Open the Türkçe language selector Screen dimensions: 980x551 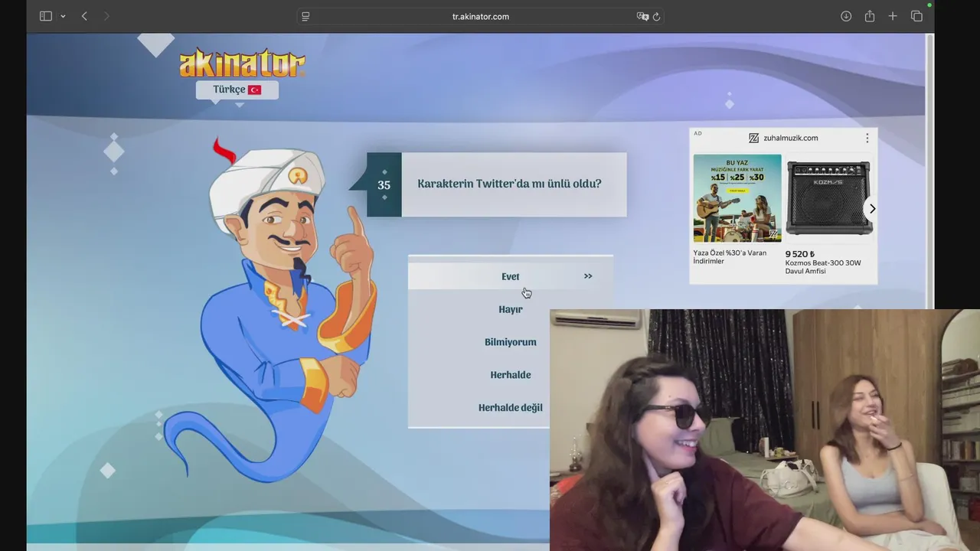pos(237,90)
